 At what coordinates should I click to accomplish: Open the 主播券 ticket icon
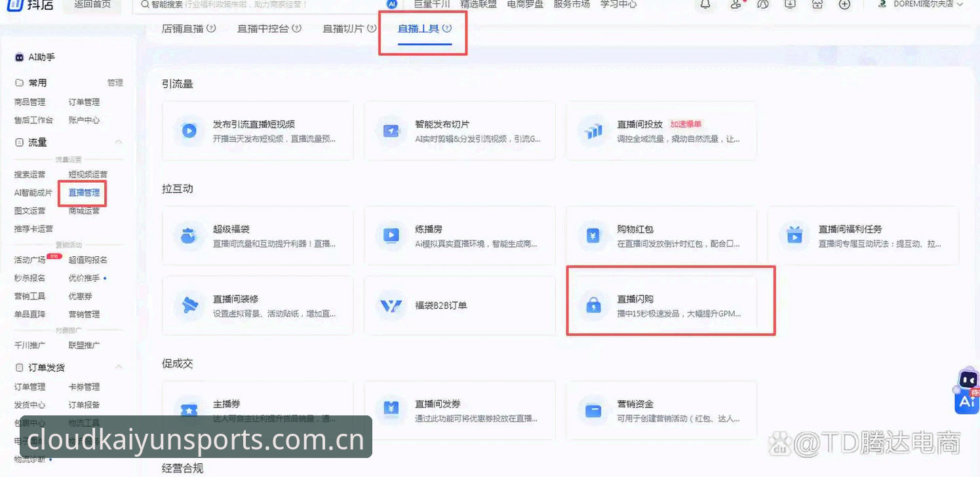(189, 410)
